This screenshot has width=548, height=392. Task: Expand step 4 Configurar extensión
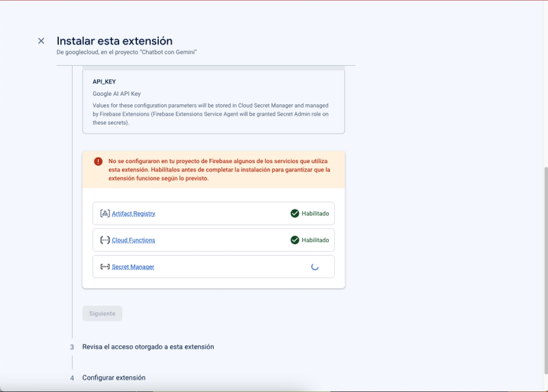point(114,378)
